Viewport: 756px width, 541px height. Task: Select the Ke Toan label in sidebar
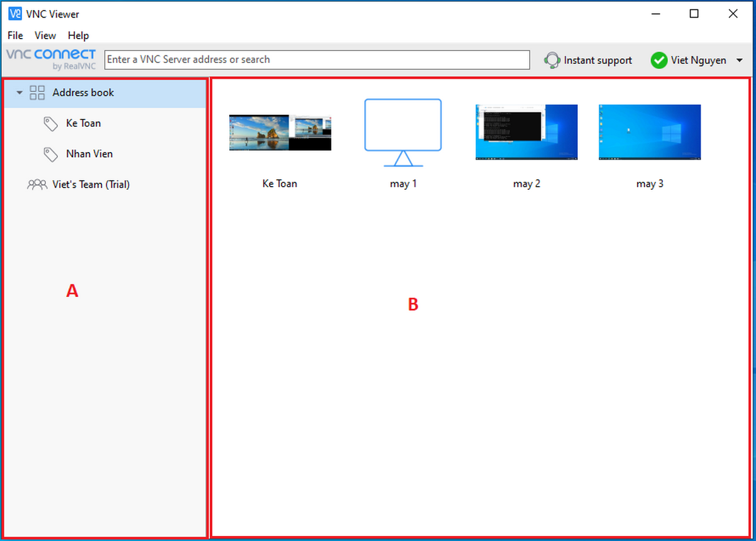(83, 123)
